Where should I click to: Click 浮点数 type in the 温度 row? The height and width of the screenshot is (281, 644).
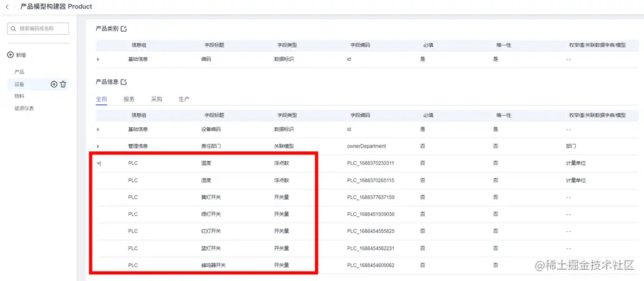282,163
